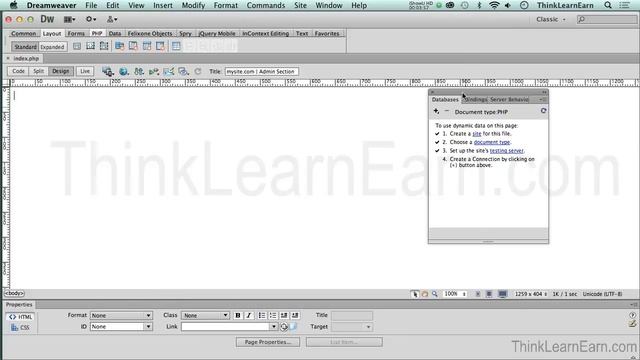The width and height of the screenshot is (640, 360).
Task: Switch to Split view
Action: 38,71
